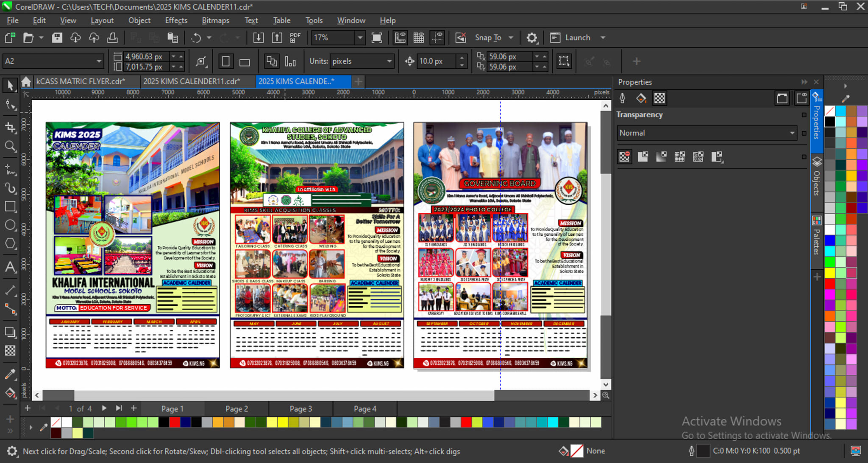Select the Text tool
Screen dimensions: 868x463
pos(10,267)
